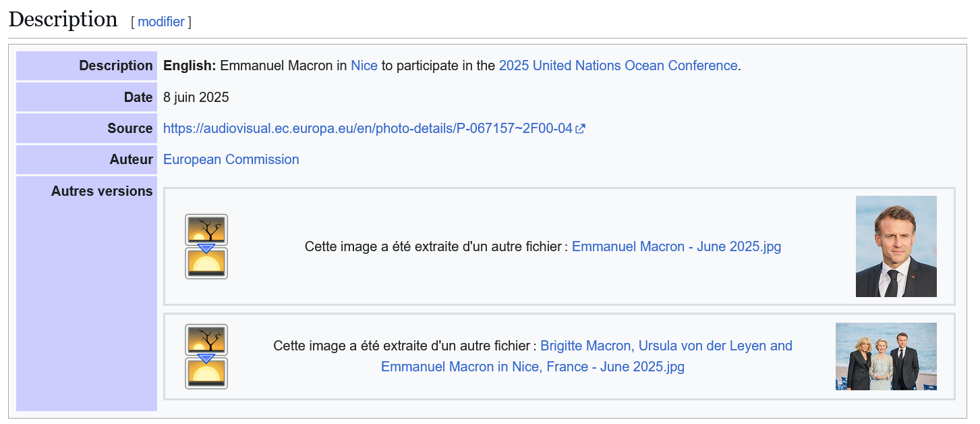The image size is (980, 424).
Task: Click the "Autres versions" row label
Action: (x=102, y=191)
